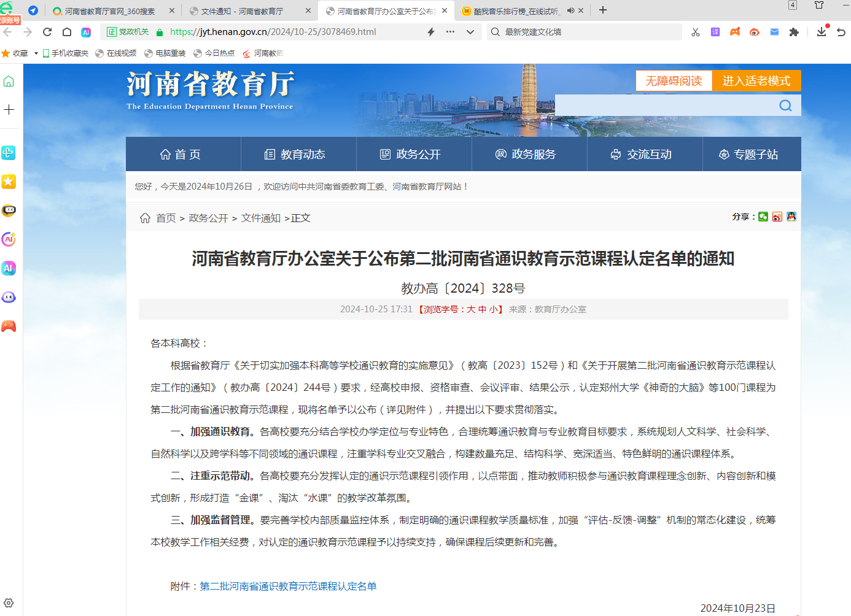The height and width of the screenshot is (616, 851).
Task: Open the Weibo extension icon
Action: [x=755, y=32]
